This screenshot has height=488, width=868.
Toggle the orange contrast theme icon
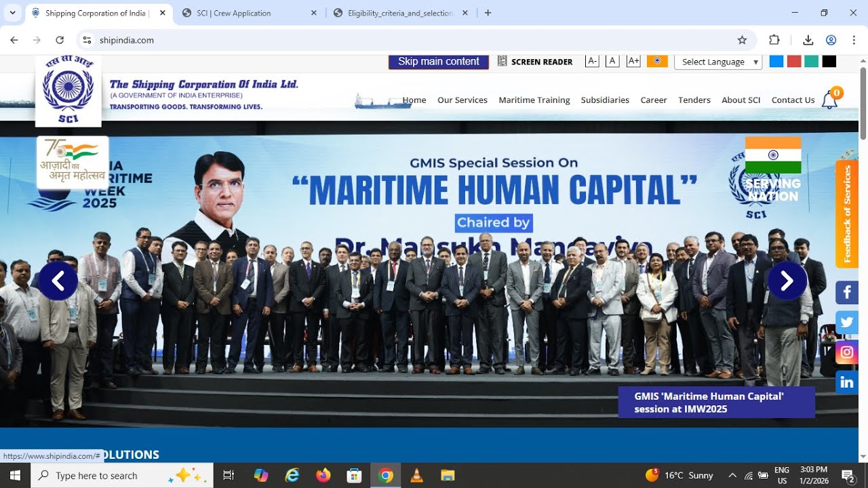tap(657, 61)
